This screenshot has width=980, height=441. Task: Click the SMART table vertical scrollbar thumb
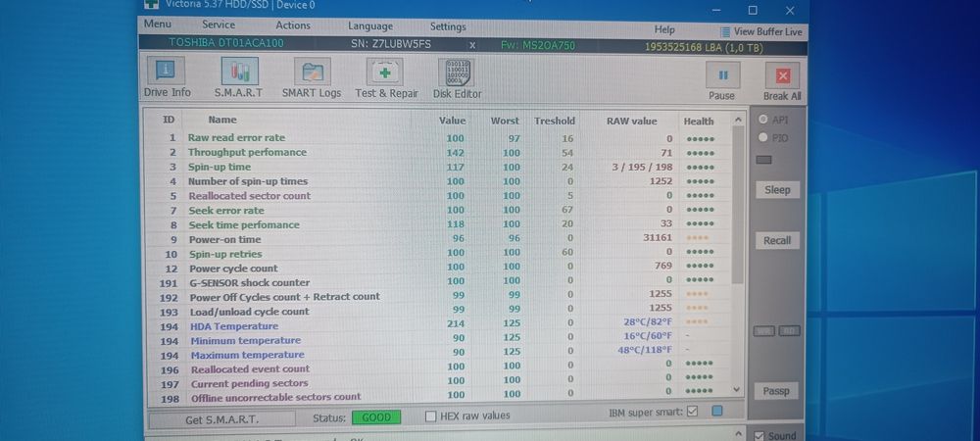(738, 205)
